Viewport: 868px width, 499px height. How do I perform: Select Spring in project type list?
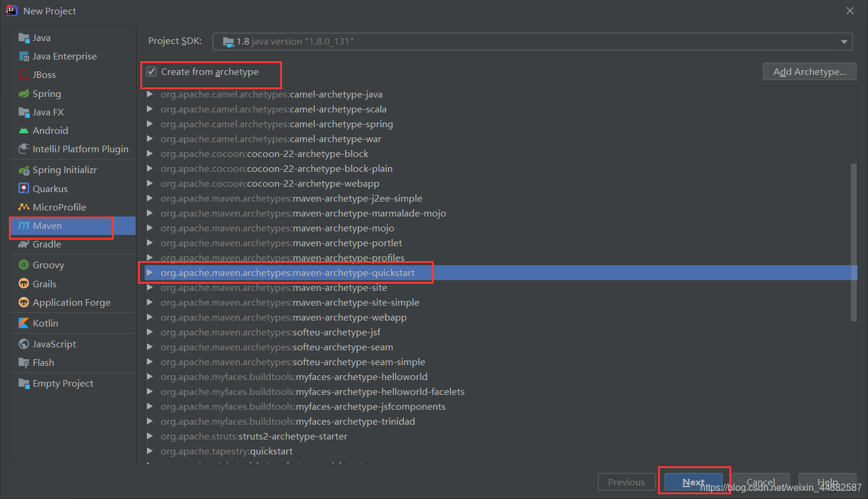click(73, 93)
